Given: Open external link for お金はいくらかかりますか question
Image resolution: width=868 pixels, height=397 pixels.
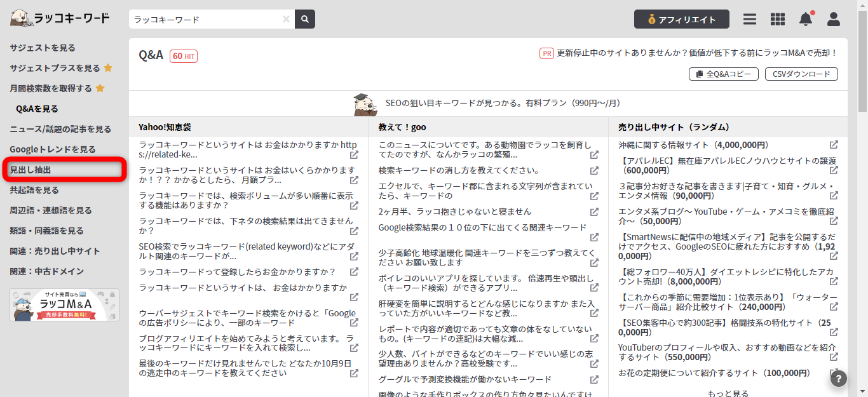Looking at the screenshot, I should (354, 180).
